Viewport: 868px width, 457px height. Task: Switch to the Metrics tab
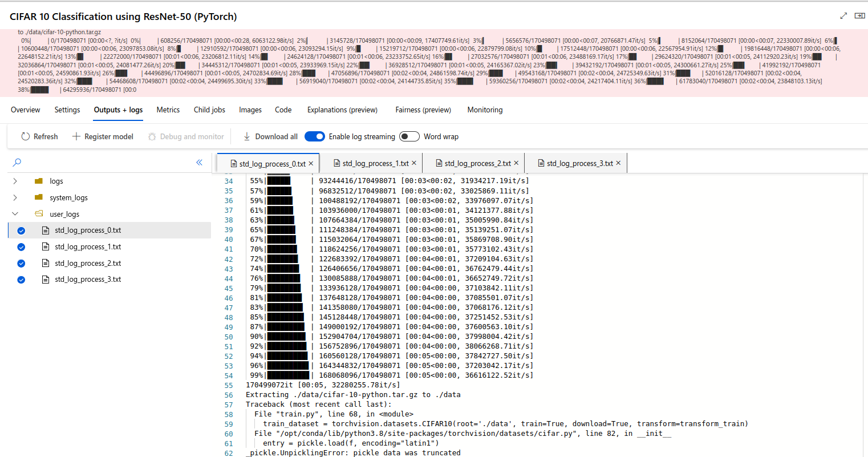click(x=168, y=110)
